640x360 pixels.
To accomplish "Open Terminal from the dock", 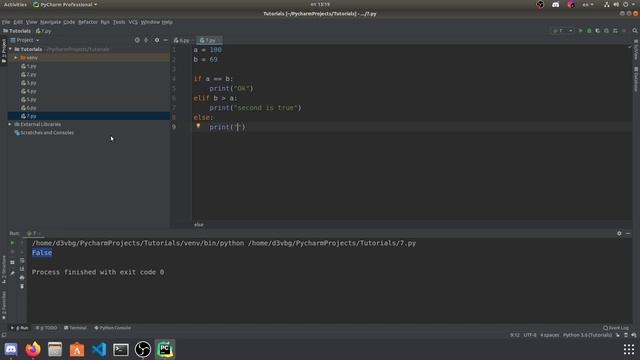I will (121, 349).
